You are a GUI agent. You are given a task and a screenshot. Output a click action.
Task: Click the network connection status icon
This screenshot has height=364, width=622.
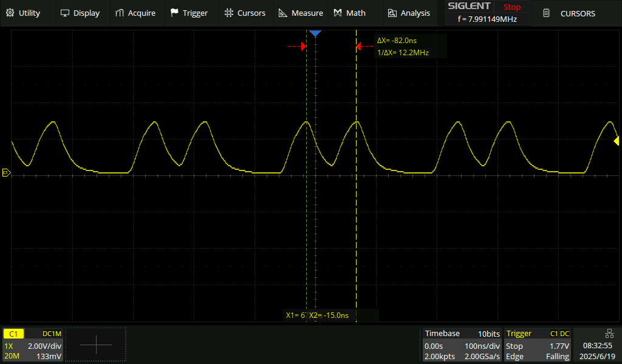[609, 334]
